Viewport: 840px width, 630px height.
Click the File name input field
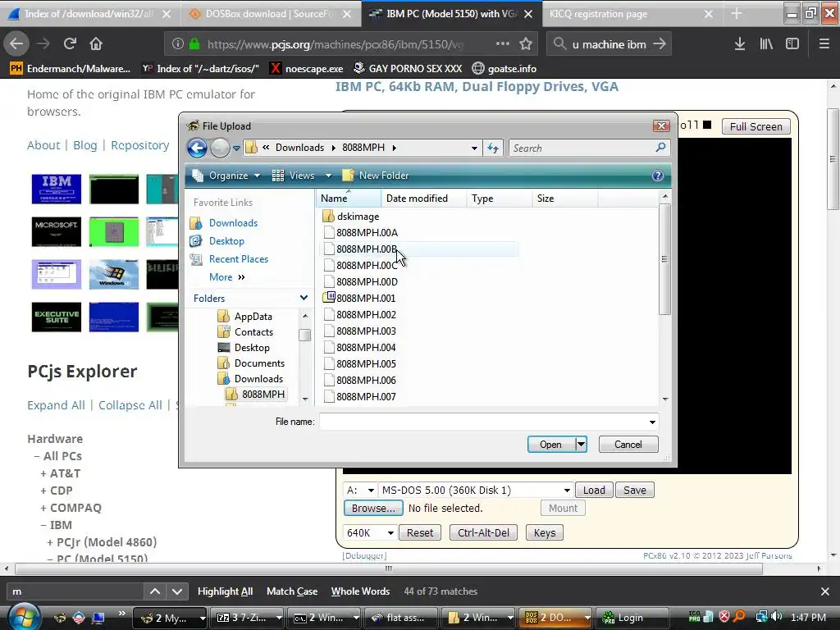pyautogui.click(x=483, y=422)
